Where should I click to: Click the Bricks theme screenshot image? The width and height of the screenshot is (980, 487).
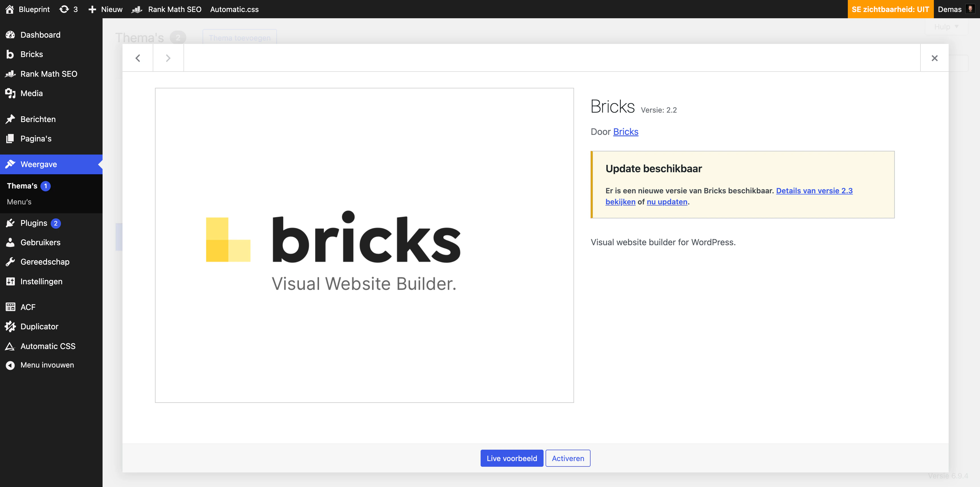coord(364,245)
